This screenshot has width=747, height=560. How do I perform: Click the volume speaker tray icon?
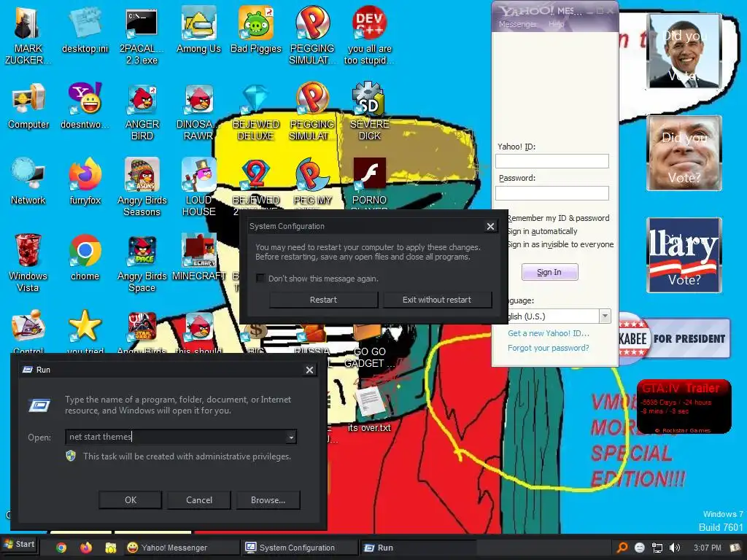[x=675, y=548]
